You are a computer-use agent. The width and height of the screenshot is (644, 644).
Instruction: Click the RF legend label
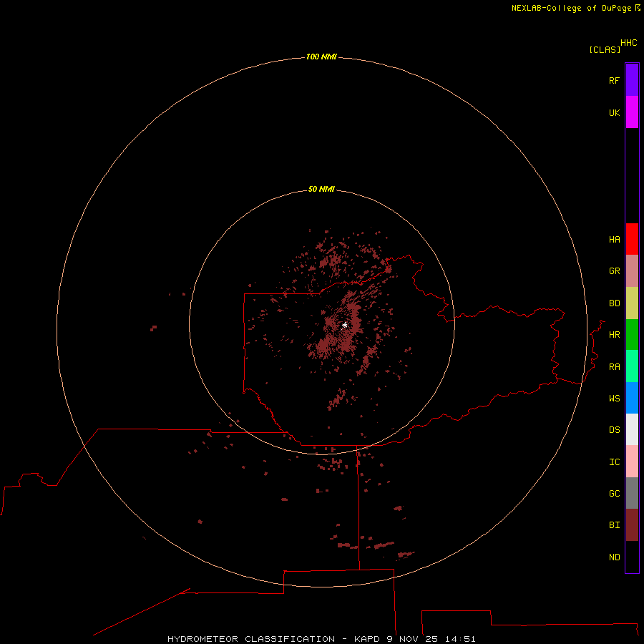coord(614,80)
